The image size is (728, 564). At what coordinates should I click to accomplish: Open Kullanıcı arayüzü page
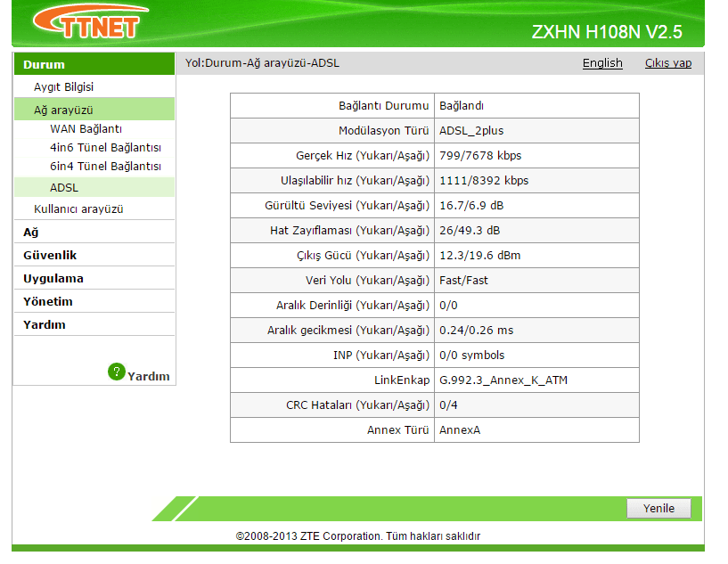pyautogui.click(x=78, y=208)
